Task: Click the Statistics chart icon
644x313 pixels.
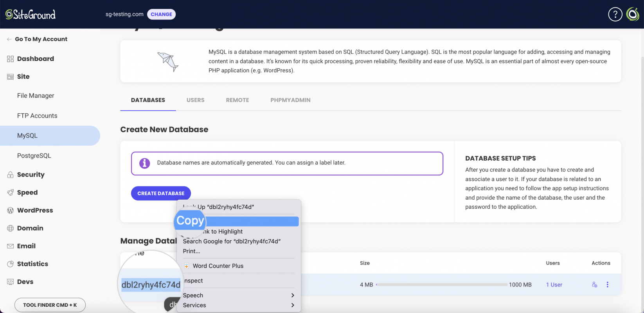Action: tap(11, 264)
